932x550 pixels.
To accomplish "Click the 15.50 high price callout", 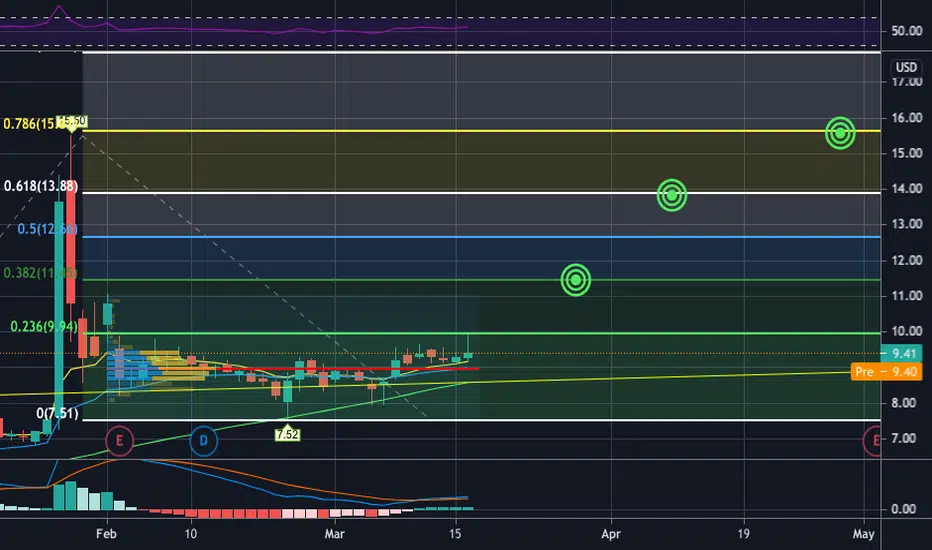I will 73,122.
